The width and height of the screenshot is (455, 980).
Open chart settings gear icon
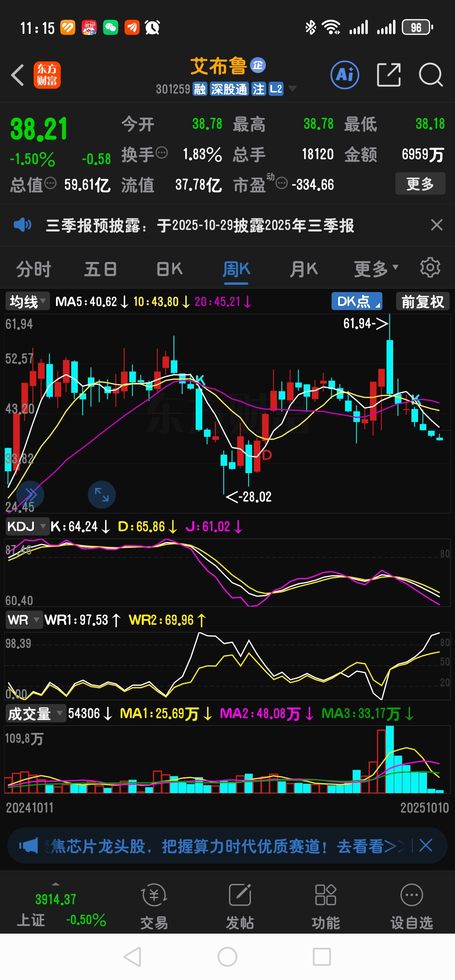point(430,268)
